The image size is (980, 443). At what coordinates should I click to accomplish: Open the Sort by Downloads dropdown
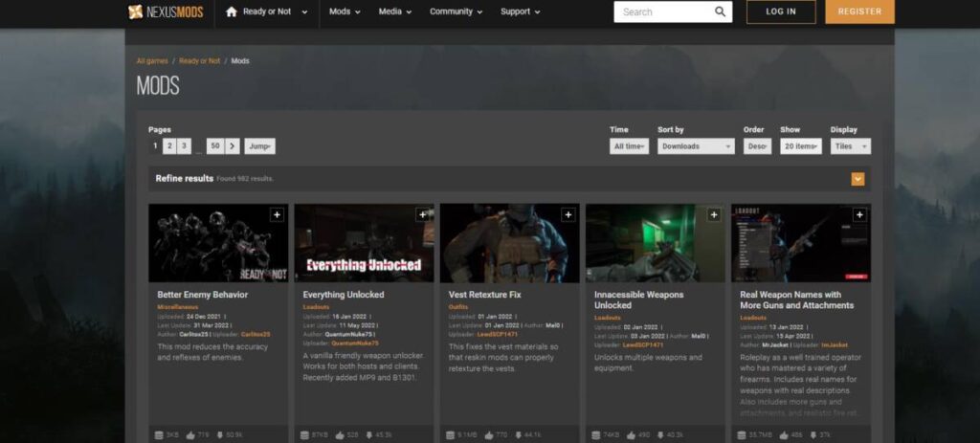tap(696, 146)
